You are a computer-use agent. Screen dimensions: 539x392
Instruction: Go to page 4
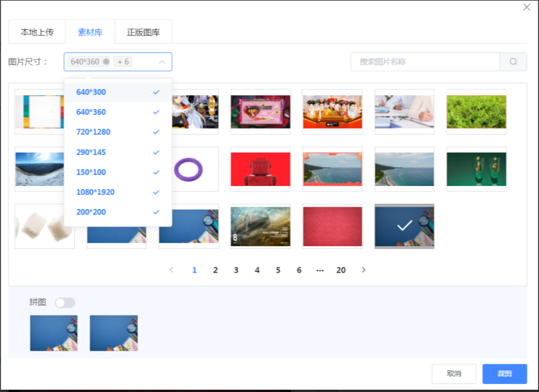point(257,270)
